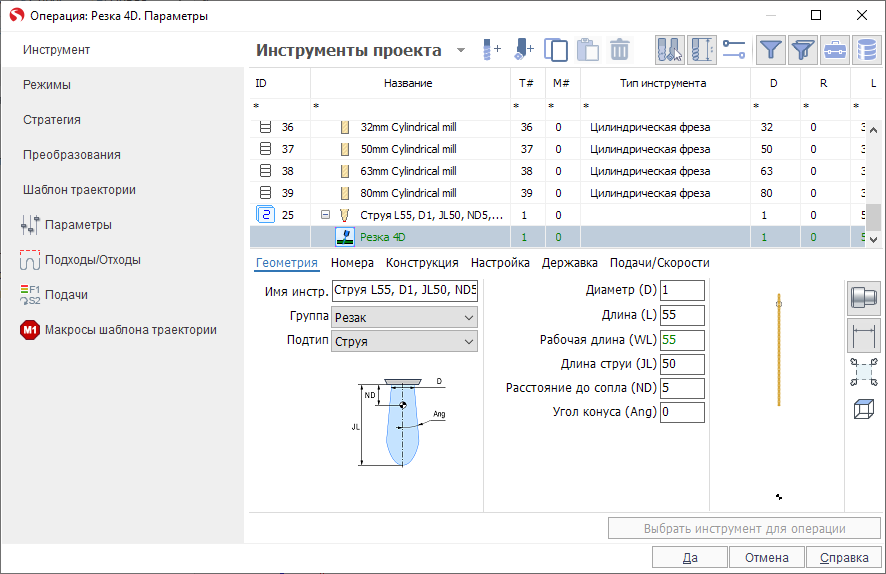Select the 63mm Cylindrical mill row
Image resolution: width=886 pixels, height=574 pixels.
point(557,171)
